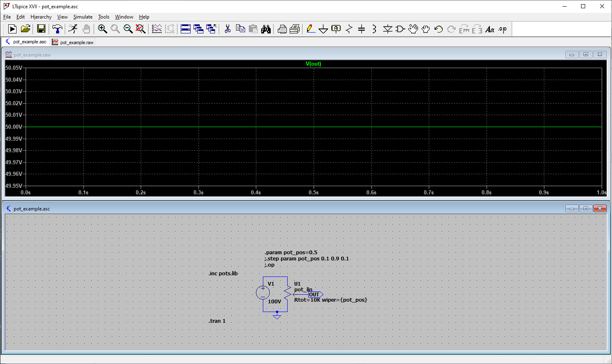Image resolution: width=612 pixels, height=364 pixels.
Task: Click the Close All Windows icon
Action: (x=211, y=29)
